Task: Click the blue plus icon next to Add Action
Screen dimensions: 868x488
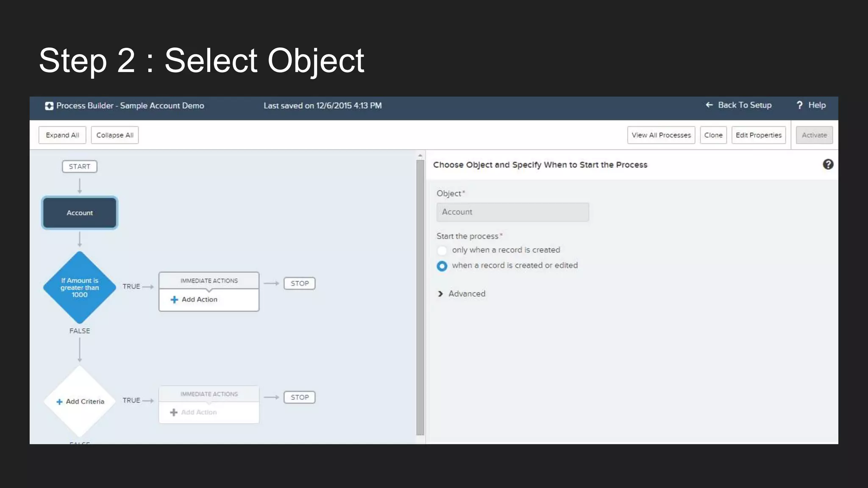Action: coord(174,299)
